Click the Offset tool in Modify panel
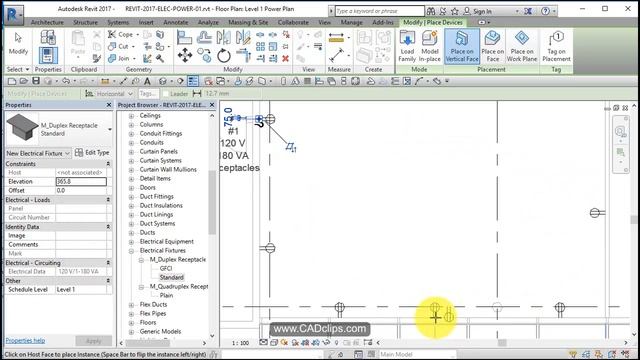 204,38
